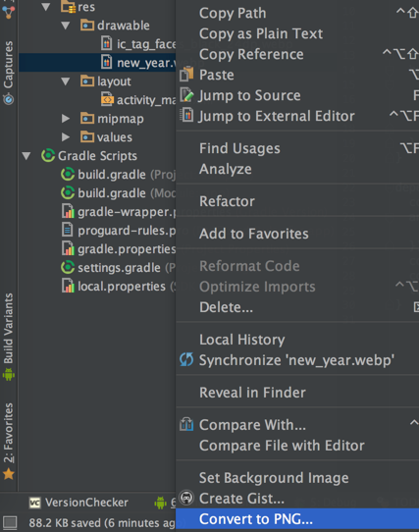Collapse the drawable folder
Viewport: 419px width, 532px height.
coord(66,26)
